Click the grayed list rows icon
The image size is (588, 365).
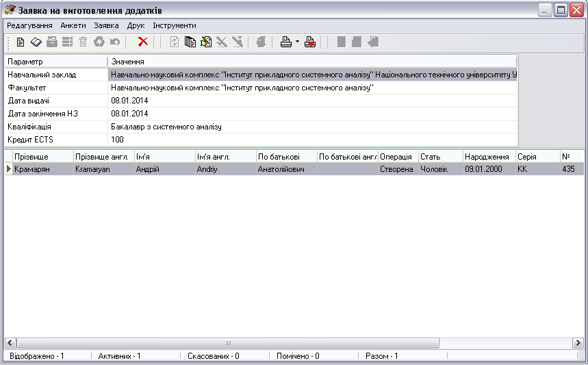(68, 42)
